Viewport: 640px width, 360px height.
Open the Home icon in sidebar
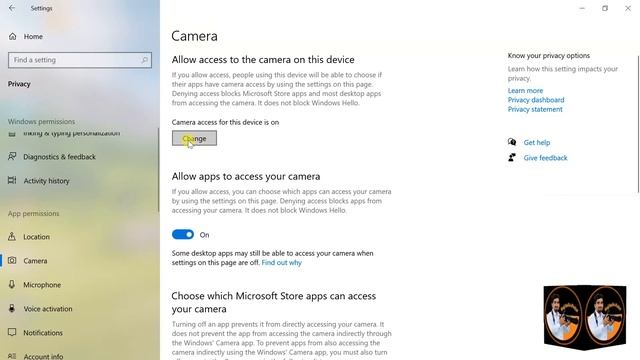13,36
